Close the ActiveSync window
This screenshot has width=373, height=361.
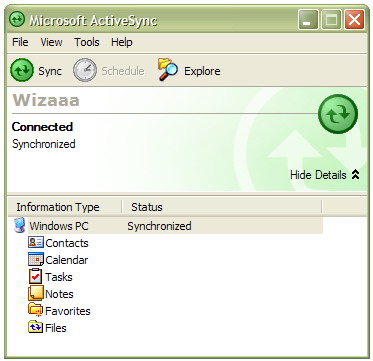354,20
